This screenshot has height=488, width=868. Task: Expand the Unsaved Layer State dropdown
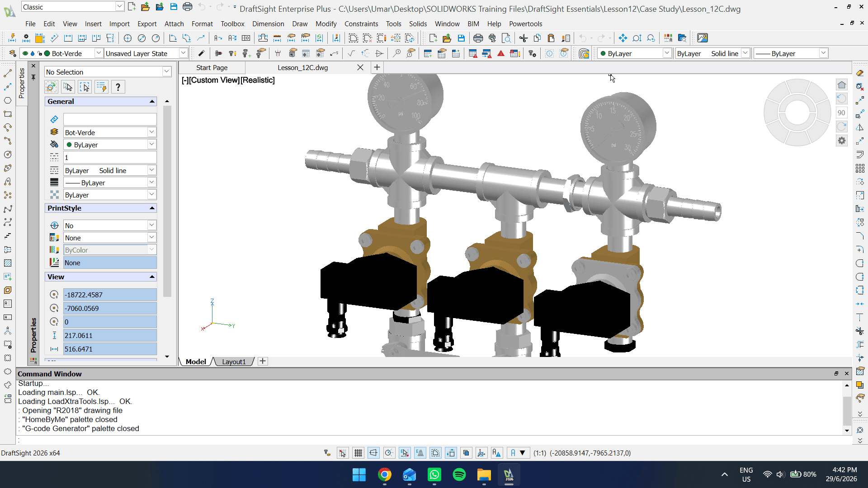(x=183, y=53)
